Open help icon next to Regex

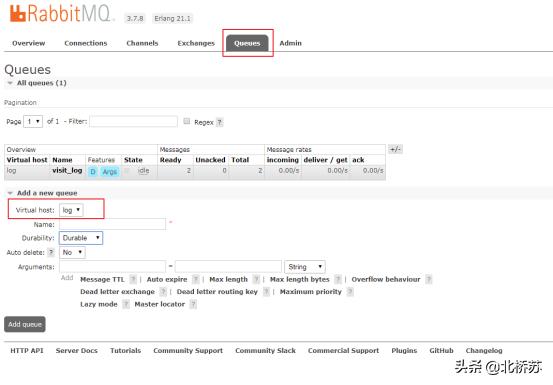click(219, 122)
